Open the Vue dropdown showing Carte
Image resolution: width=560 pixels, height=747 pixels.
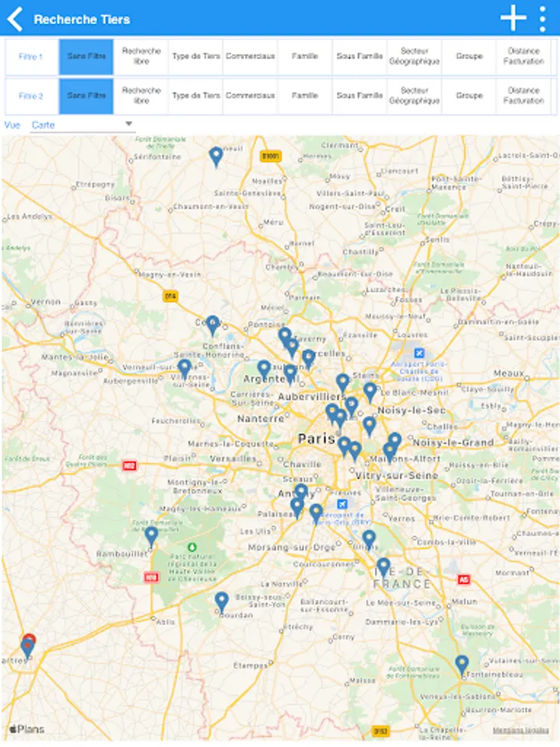pos(82,124)
